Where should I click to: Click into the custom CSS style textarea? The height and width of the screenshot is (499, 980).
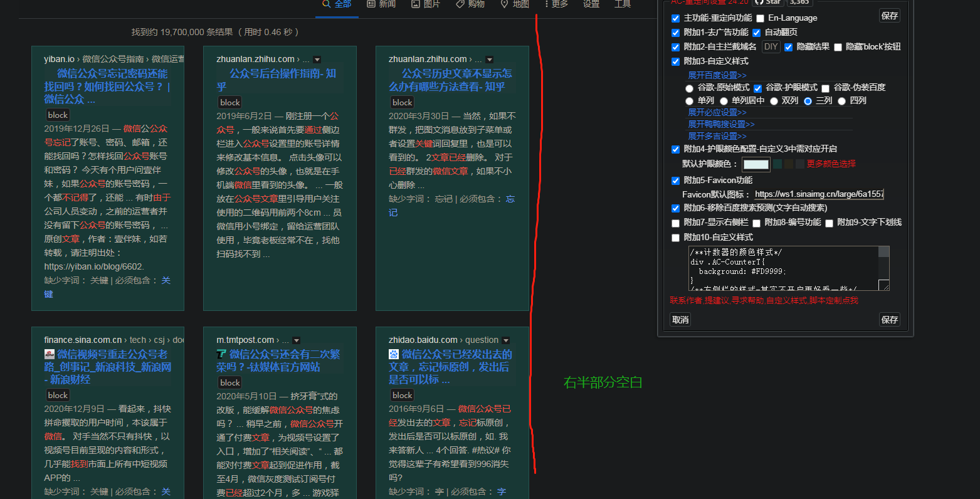pos(789,268)
